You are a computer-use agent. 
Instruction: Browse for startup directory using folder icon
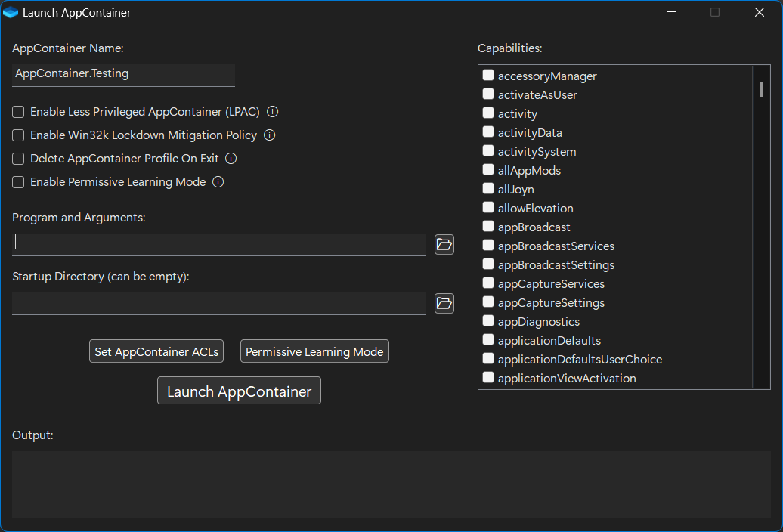[x=444, y=304]
